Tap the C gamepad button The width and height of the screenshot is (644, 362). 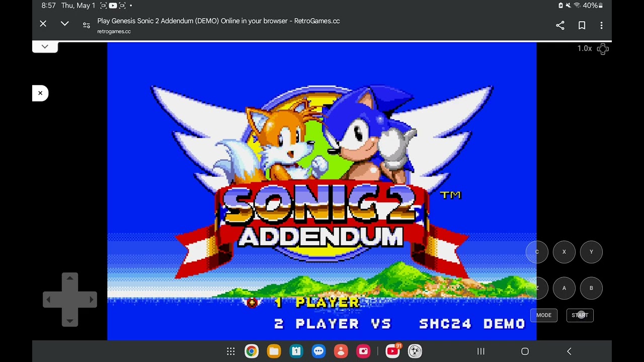[x=537, y=252]
